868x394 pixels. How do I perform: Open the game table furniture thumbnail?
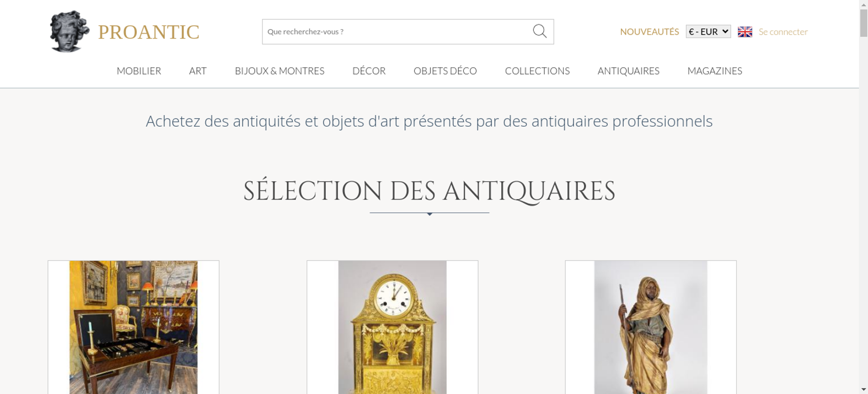point(133,327)
